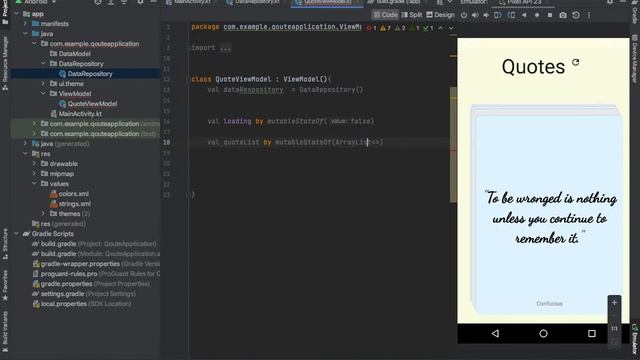
Task: Unfold the collapsed import statement
Action: coord(225,48)
